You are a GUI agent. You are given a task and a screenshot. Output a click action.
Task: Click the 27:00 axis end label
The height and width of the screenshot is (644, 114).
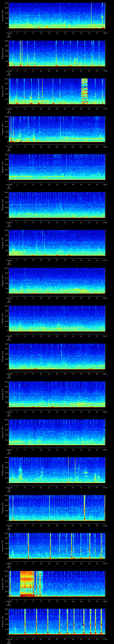(x=105, y=487)
